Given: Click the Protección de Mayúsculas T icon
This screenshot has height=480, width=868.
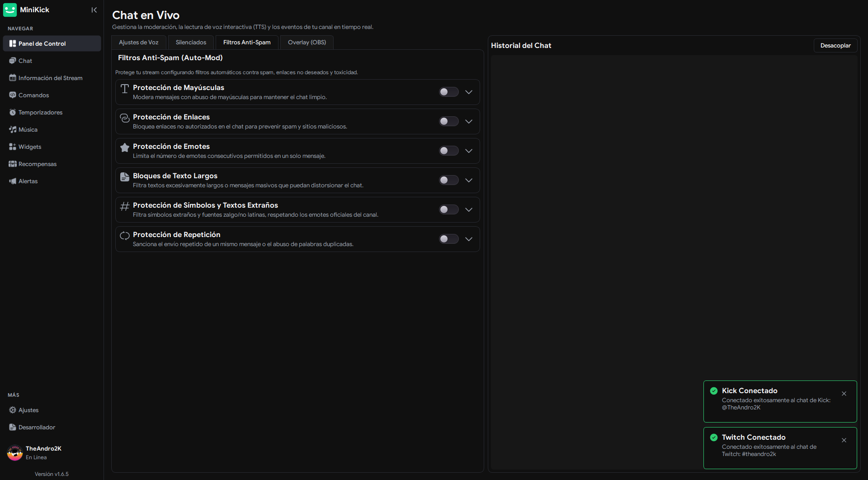Looking at the screenshot, I should (125, 89).
